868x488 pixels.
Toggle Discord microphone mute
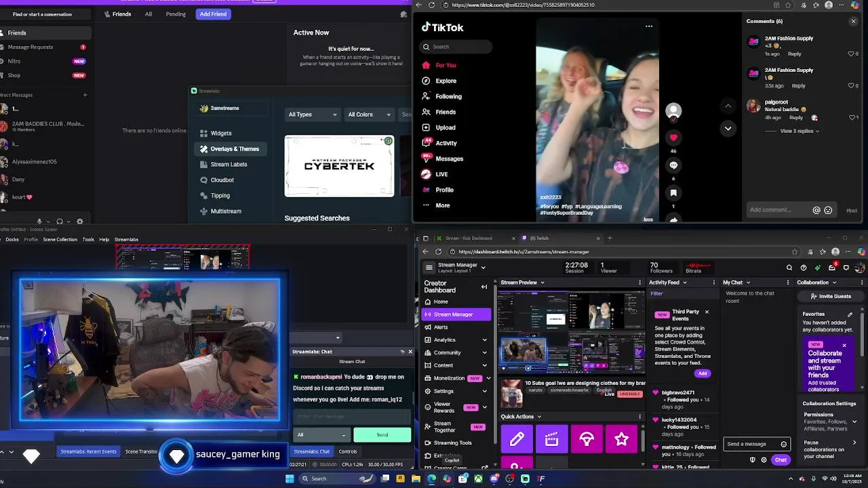(39, 221)
